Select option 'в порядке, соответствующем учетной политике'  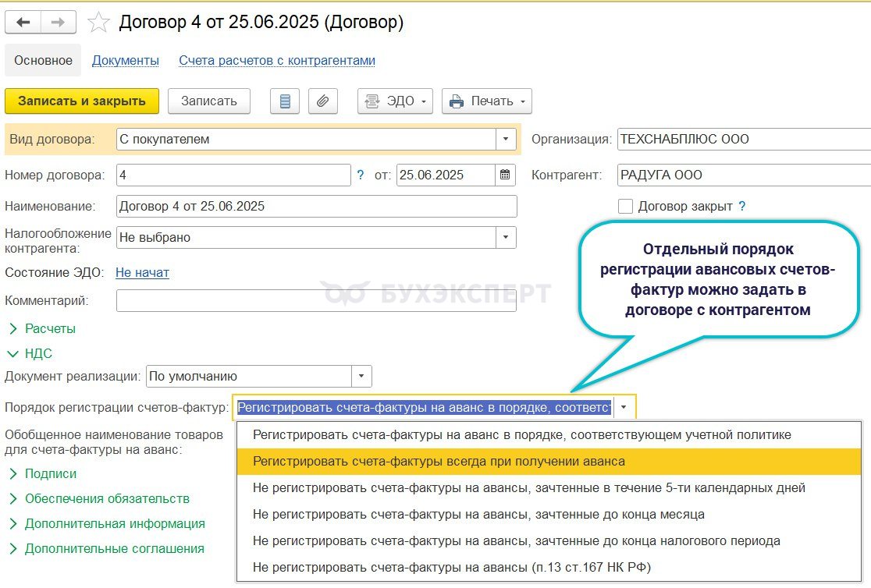coord(549,434)
